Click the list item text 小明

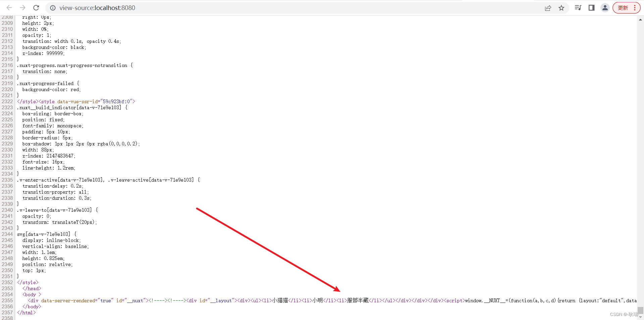click(318, 301)
